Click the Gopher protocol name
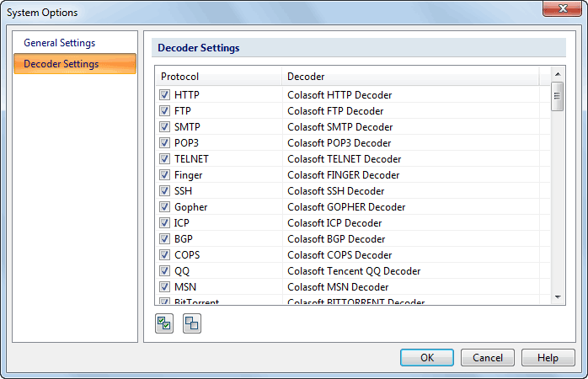The height and width of the screenshot is (379, 588). tap(191, 207)
